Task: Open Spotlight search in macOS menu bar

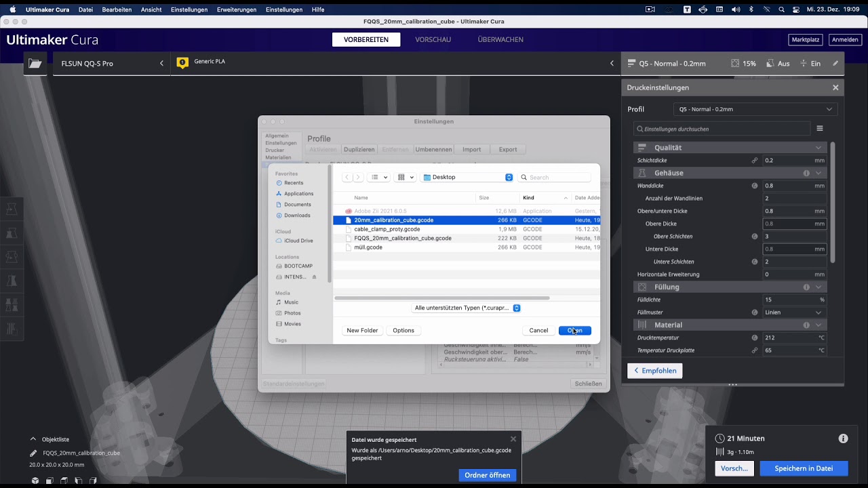Action: click(781, 9)
